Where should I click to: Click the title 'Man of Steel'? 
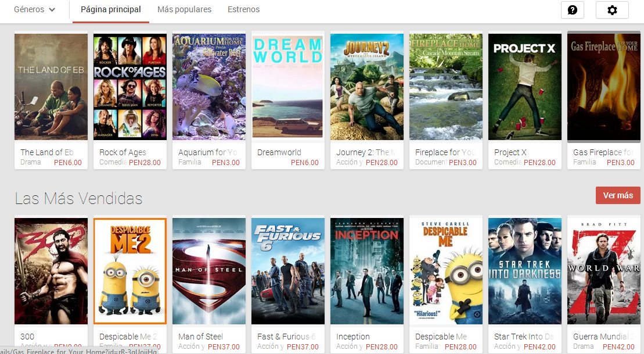coord(200,337)
